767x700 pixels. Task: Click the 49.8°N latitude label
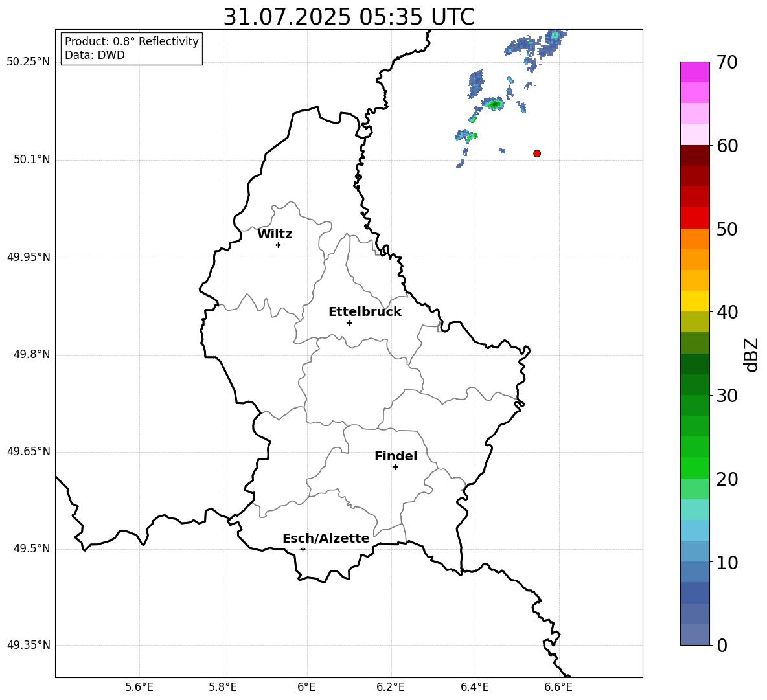32,354
